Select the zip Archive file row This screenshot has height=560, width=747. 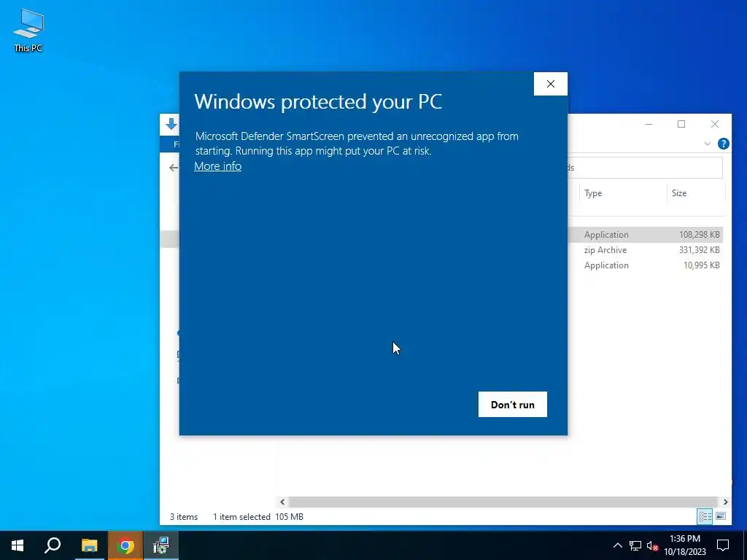point(645,250)
